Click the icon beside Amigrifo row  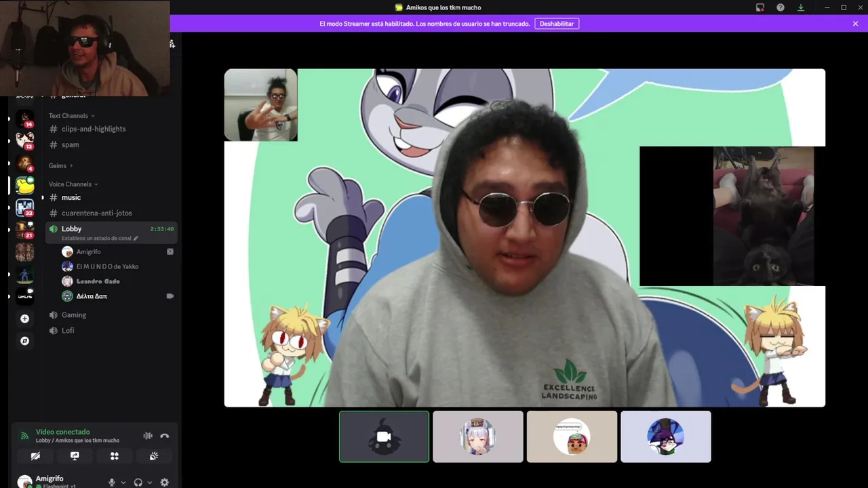[170, 251]
